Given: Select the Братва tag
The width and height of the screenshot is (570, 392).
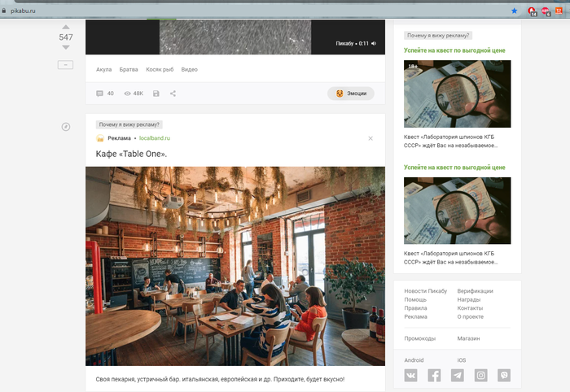Looking at the screenshot, I should (x=129, y=69).
